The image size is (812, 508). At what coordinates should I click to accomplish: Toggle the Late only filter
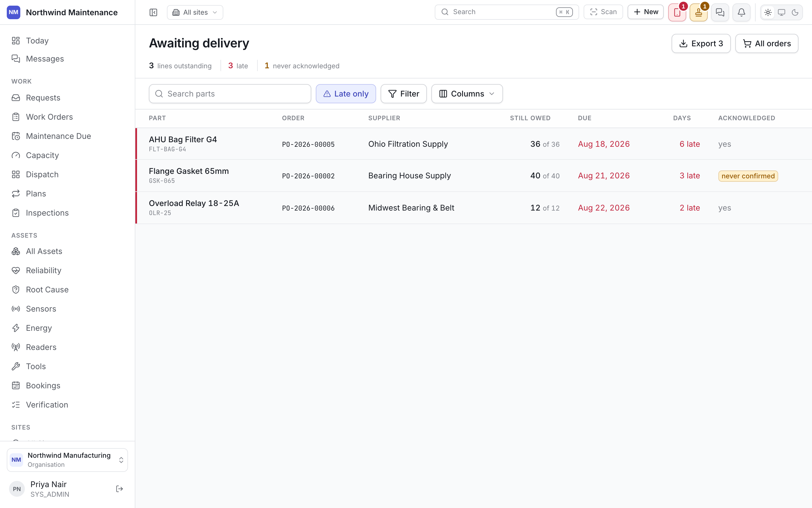pyautogui.click(x=346, y=94)
